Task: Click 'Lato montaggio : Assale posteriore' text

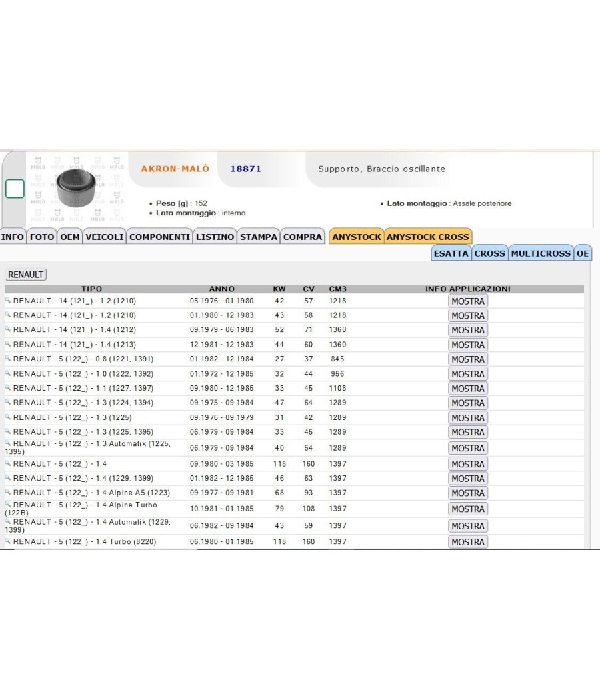Action: tap(449, 203)
